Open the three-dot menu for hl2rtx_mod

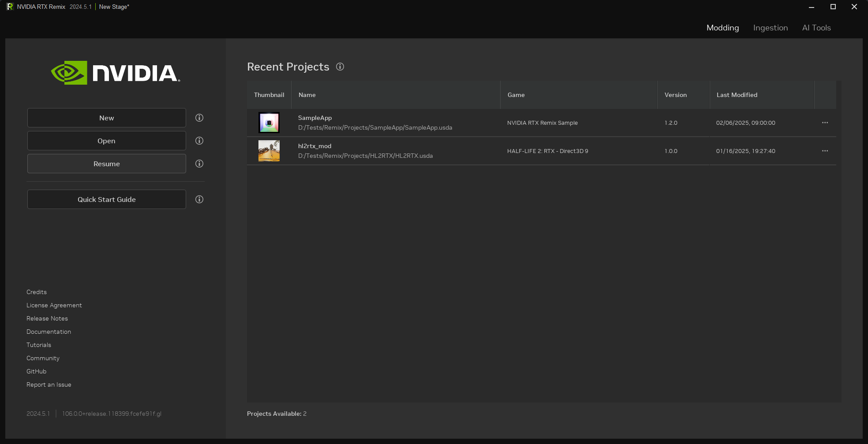click(825, 151)
